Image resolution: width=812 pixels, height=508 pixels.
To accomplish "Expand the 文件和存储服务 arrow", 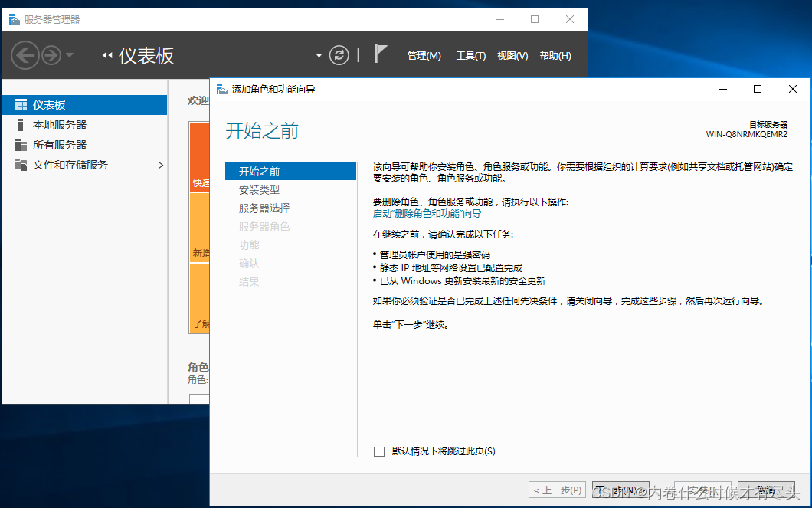I will click(x=161, y=166).
